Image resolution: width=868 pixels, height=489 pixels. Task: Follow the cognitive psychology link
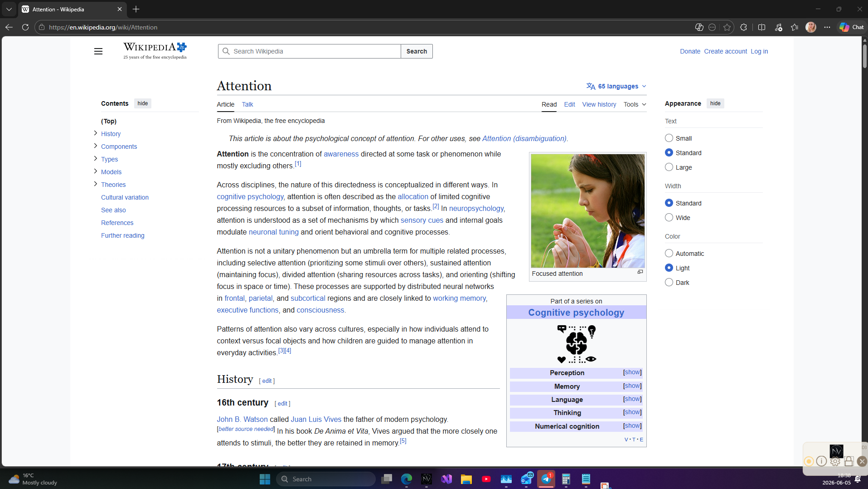250,196
